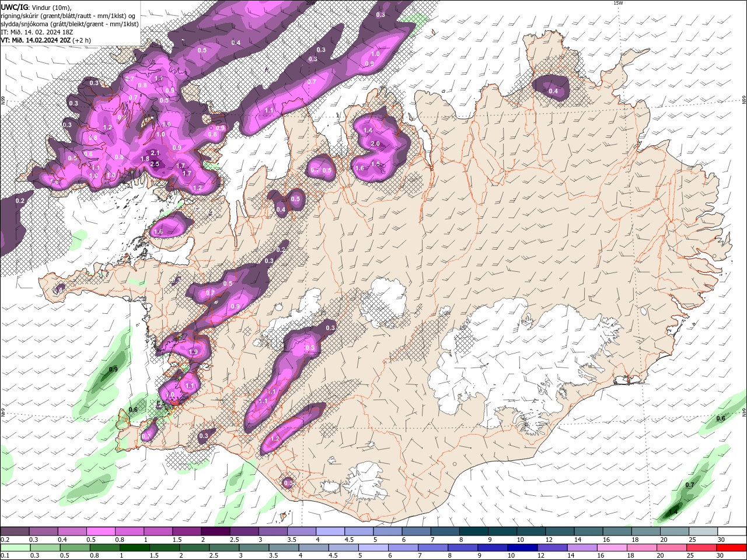Click the "slydda/snjókoma" legend description line
The image size is (747, 560).
pos(69,24)
